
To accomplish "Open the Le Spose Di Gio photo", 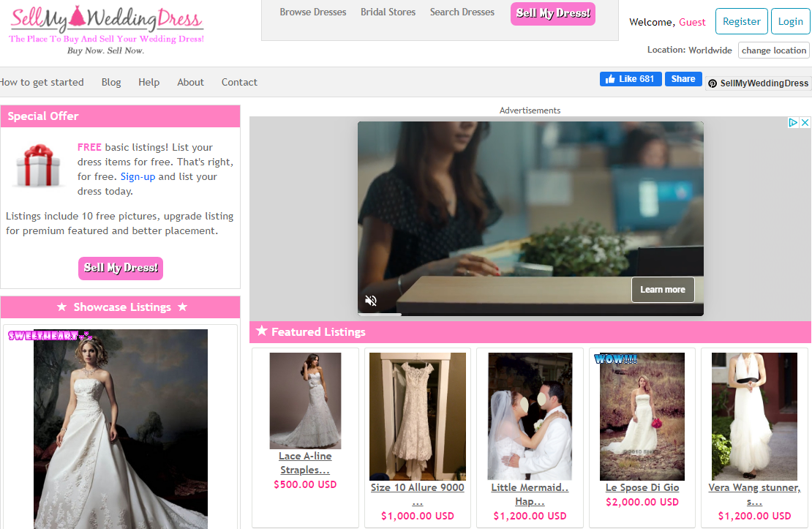I will [x=642, y=416].
